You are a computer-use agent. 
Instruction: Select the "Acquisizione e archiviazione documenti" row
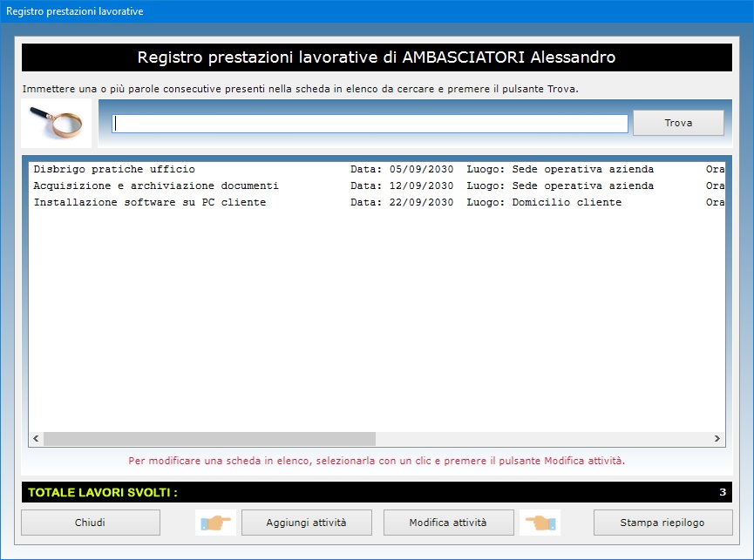(156, 186)
